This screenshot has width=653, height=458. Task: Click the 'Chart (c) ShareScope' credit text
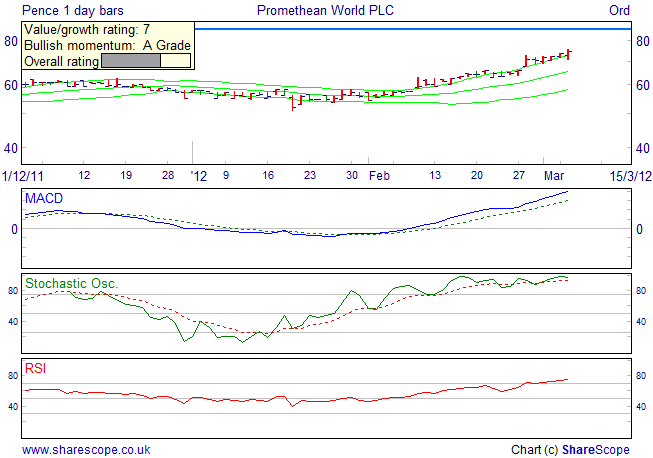click(570, 450)
